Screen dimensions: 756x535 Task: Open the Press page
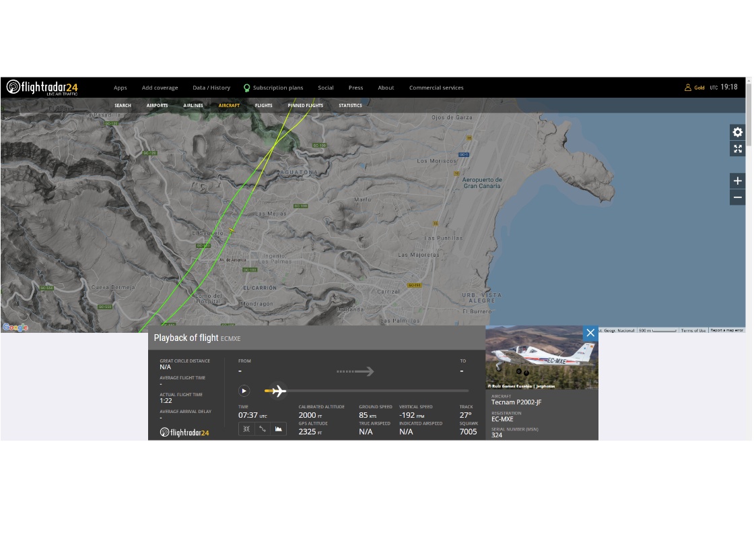point(356,88)
